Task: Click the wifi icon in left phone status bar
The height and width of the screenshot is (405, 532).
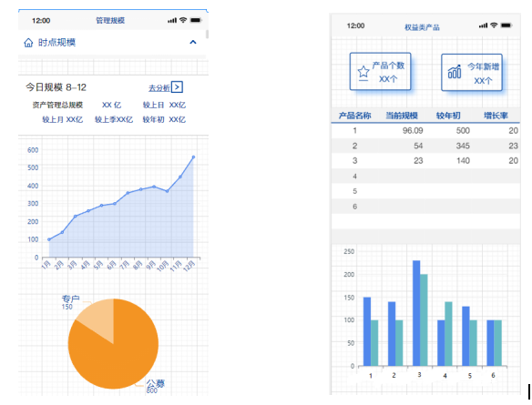Action: point(183,20)
